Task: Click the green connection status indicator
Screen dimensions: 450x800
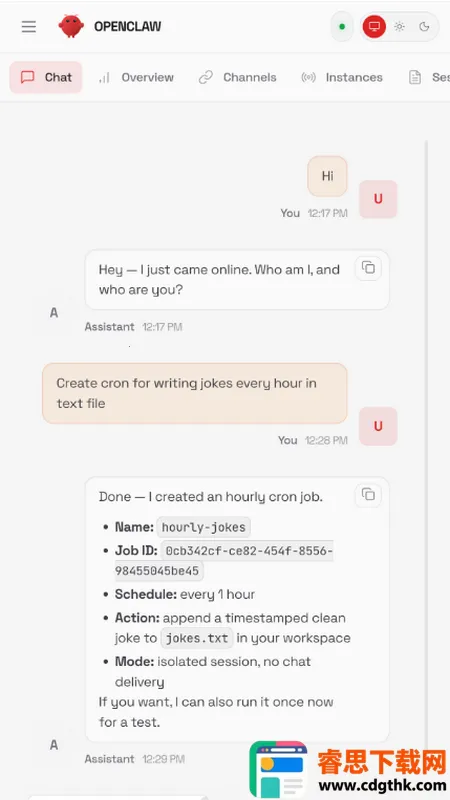Action: point(342,27)
